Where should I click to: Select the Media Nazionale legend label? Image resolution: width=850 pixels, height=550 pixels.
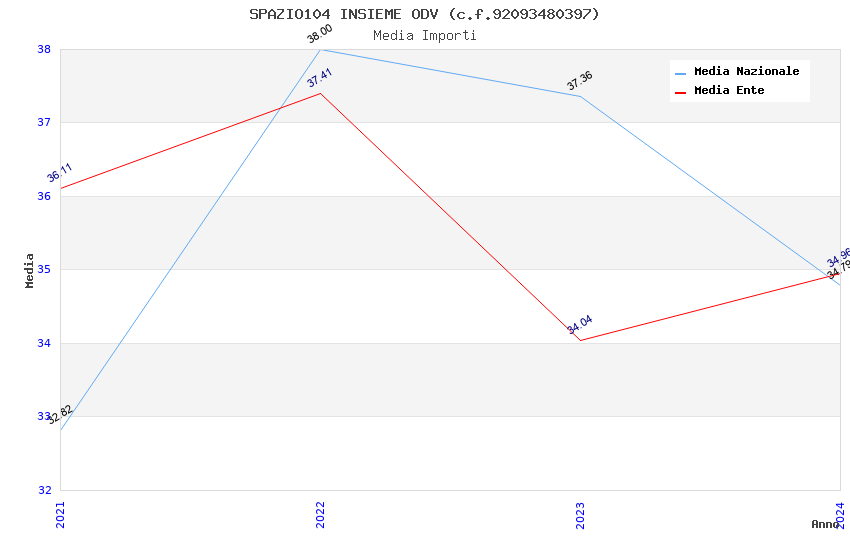click(746, 72)
